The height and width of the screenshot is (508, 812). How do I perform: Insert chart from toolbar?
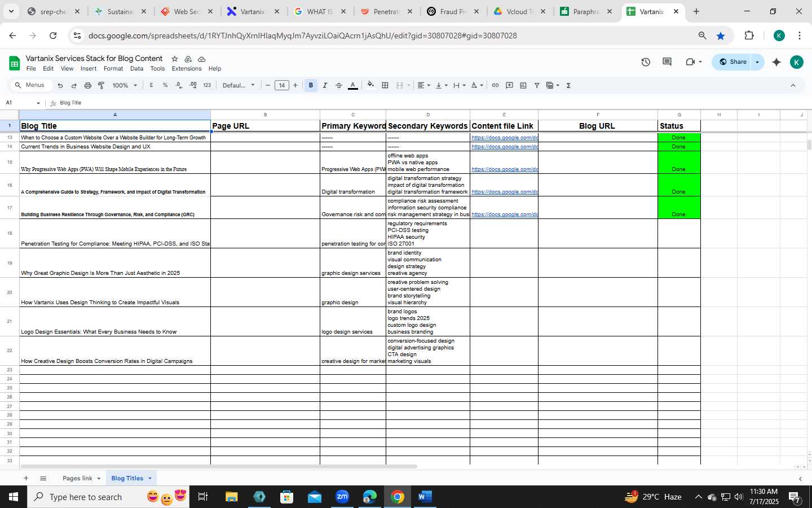[523, 85]
